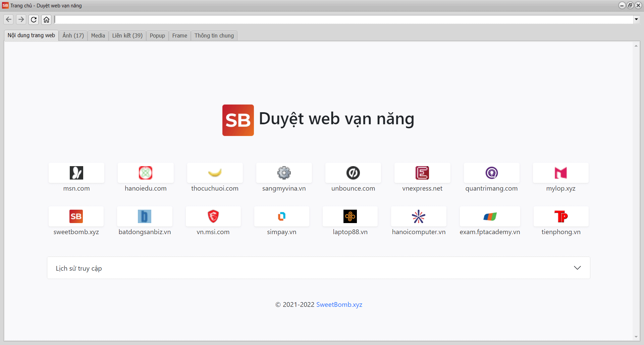Select the Popup tab
Viewport: 644px width, 345px height.
[157, 36]
